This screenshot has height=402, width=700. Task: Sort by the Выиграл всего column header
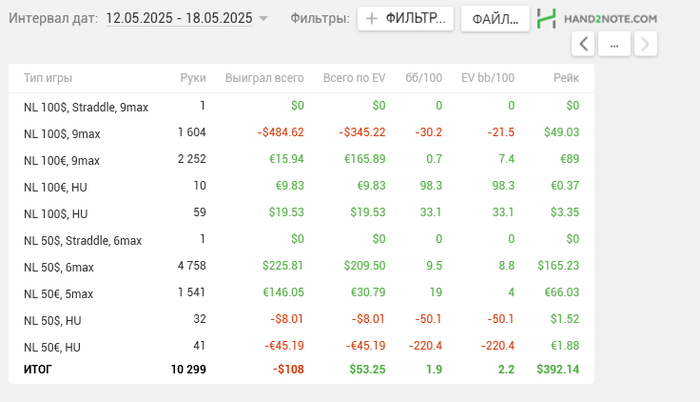click(x=264, y=78)
